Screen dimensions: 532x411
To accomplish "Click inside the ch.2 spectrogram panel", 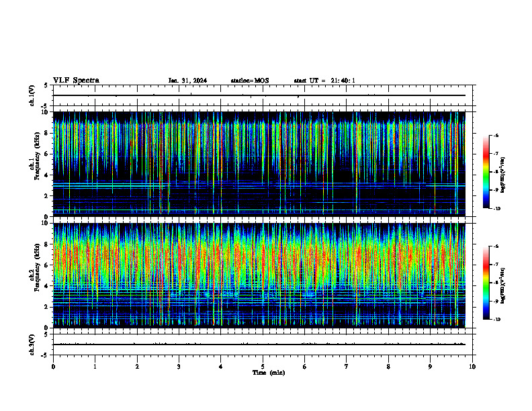I will click(x=259, y=275).
